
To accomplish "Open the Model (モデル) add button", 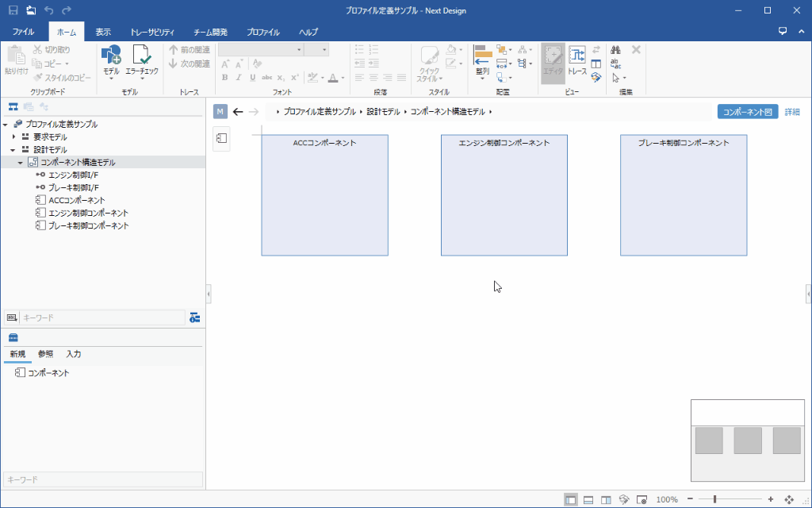I will (x=111, y=59).
